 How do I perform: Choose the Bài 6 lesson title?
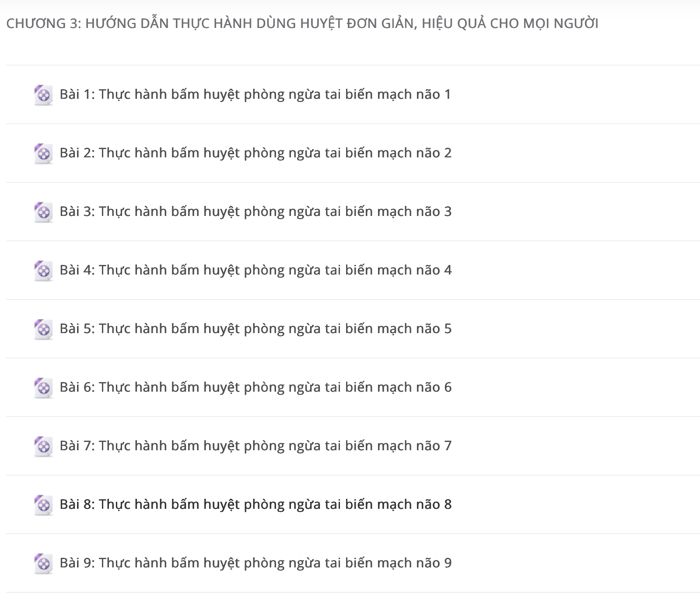tap(255, 387)
